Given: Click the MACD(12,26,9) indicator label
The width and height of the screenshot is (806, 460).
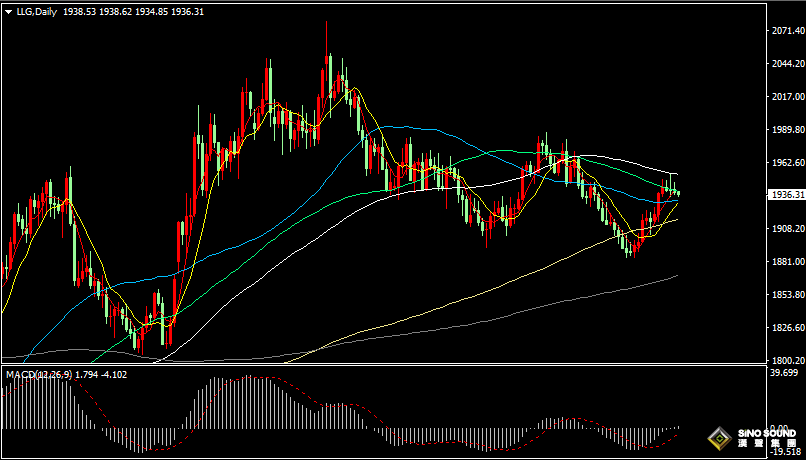Looking at the screenshot, I should (38, 374).
